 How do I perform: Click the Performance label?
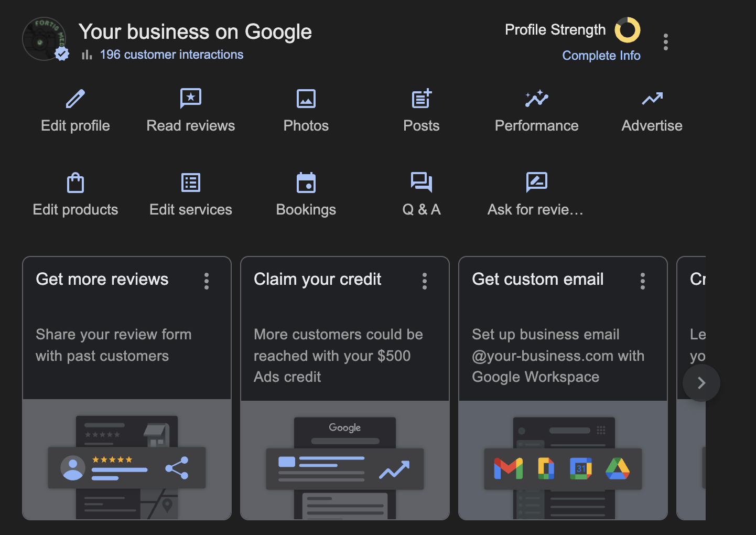tap(537, 126)
